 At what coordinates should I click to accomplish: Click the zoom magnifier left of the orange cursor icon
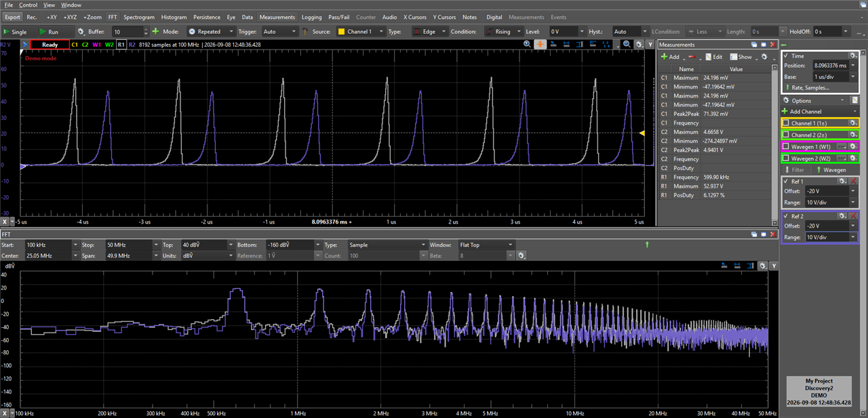(x=528, y=44)
